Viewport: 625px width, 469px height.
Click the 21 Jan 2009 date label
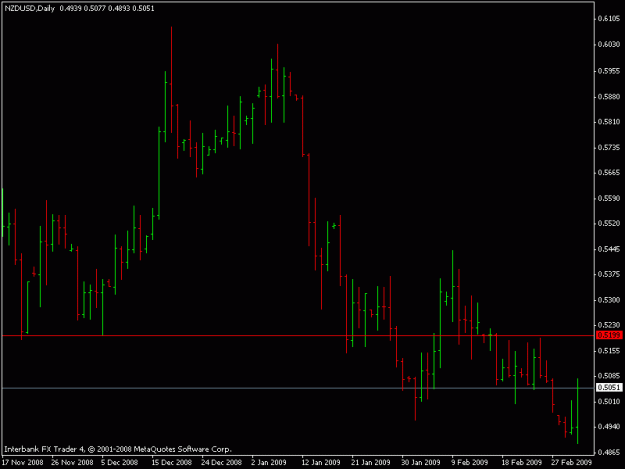tap(371, 462)
